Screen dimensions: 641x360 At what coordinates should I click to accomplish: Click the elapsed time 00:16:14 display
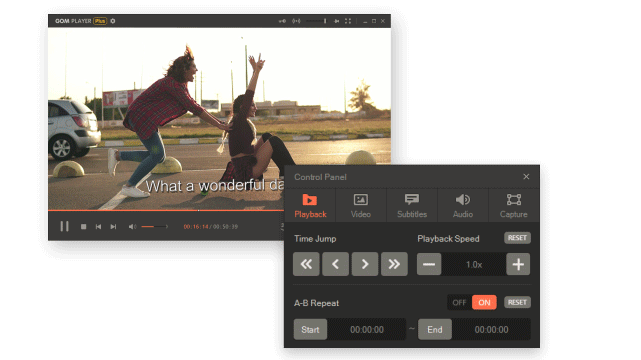pos(196,226)
